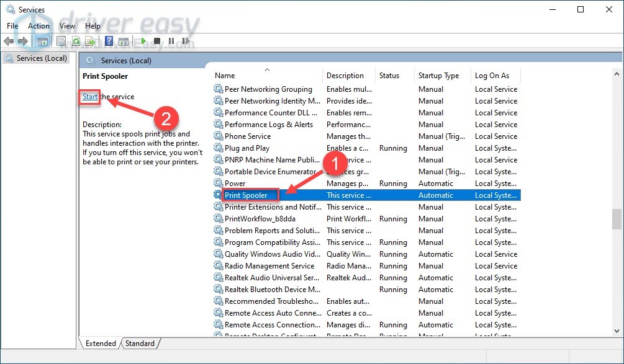Click the Back arrow toolbar icon
Screen dimensions: 624x364
(x=8, y=42)
